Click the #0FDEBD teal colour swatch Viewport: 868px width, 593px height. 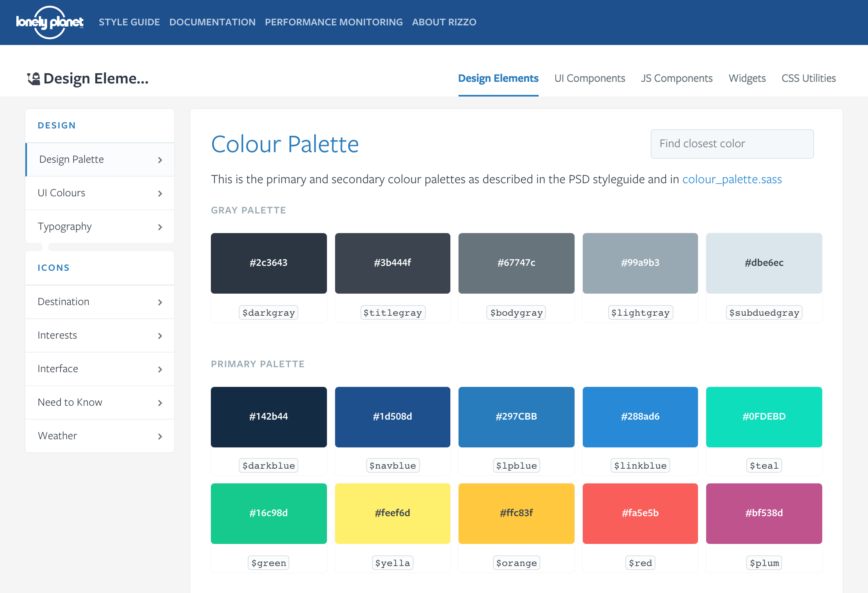point(763,417)
